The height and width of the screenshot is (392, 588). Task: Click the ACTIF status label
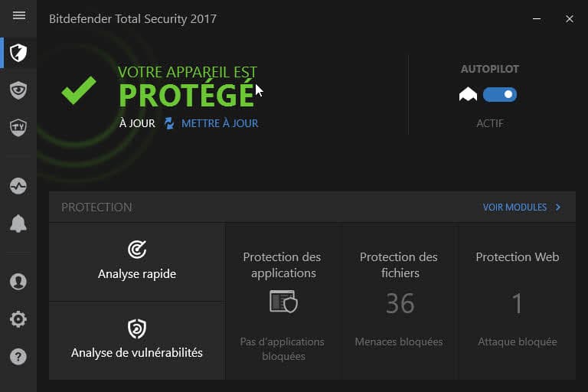point(490,123)
